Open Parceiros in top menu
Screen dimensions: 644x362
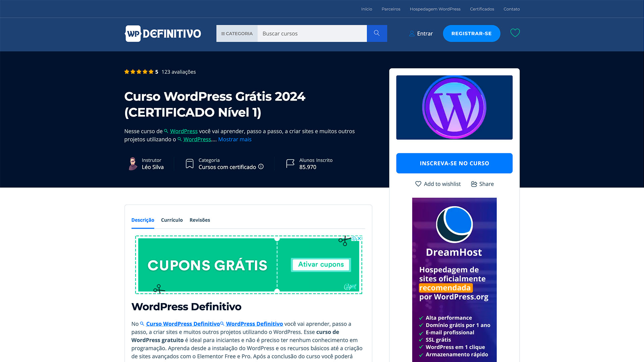tap(391, 9)
